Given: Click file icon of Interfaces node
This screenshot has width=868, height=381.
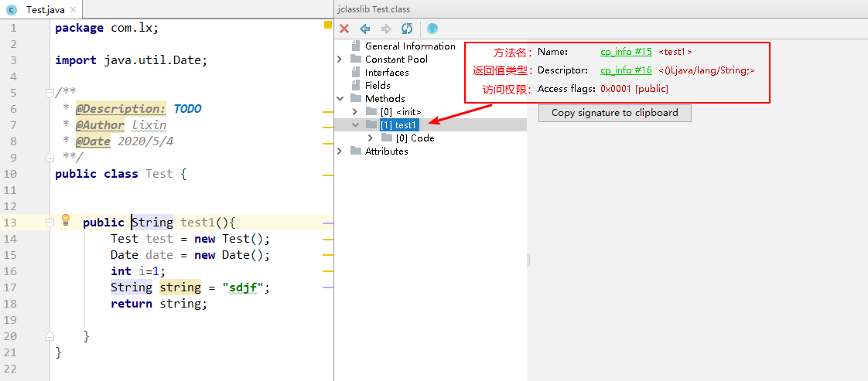Looking at the screenshot, I should pos(355,73).
